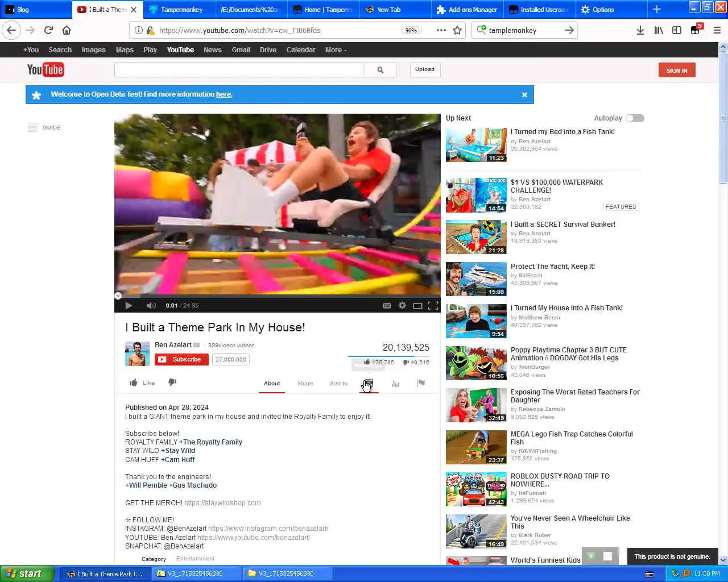Open a new browser tab with plus
Image resolution: width=728 pixels, height=582 pixels.
(657, 10)
